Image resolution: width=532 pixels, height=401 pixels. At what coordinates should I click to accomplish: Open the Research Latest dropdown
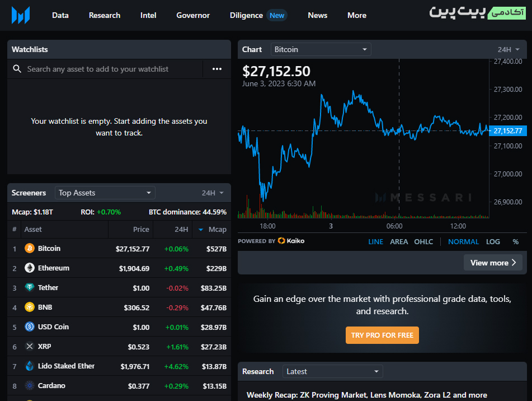[x=332, y=371]
